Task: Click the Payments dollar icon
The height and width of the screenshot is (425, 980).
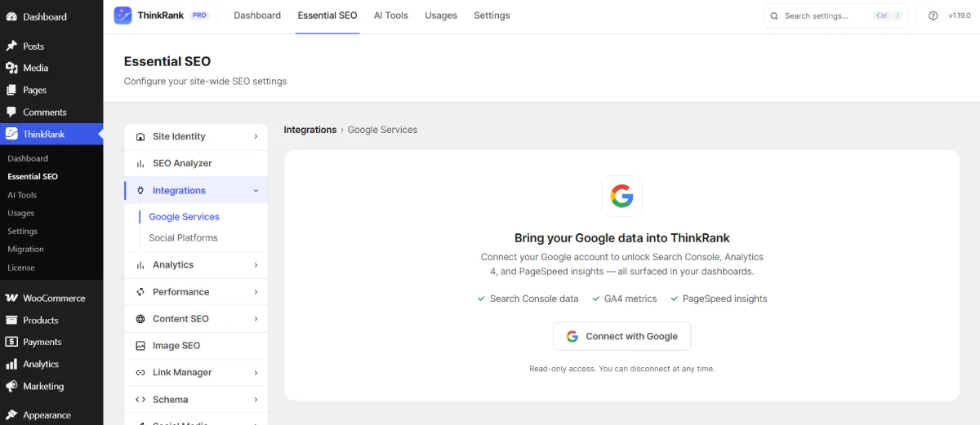Action: tap(11, 342)
